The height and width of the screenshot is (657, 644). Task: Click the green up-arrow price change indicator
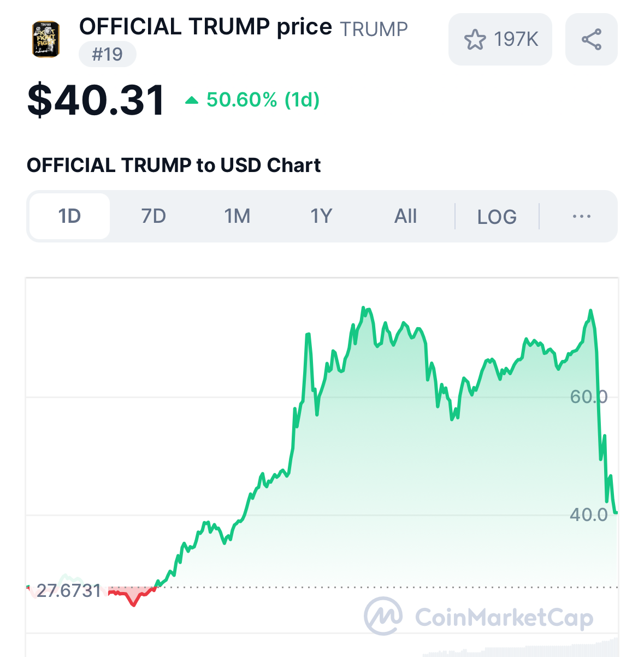(192, 100)
